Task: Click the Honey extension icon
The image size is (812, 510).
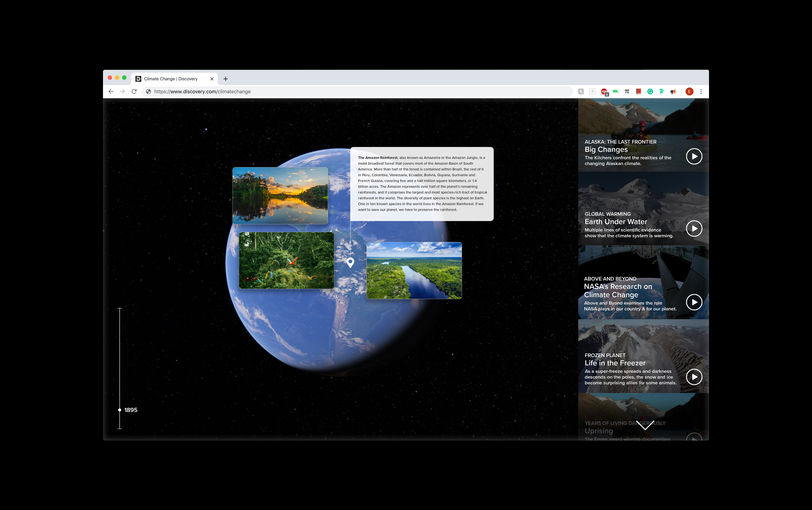Action: [581, 91]
